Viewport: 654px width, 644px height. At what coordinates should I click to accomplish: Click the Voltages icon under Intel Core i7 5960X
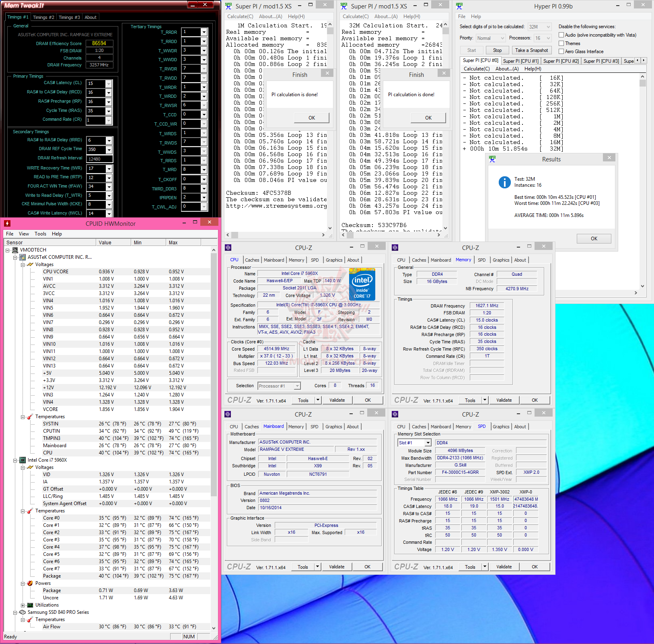[x=30, y=467]
